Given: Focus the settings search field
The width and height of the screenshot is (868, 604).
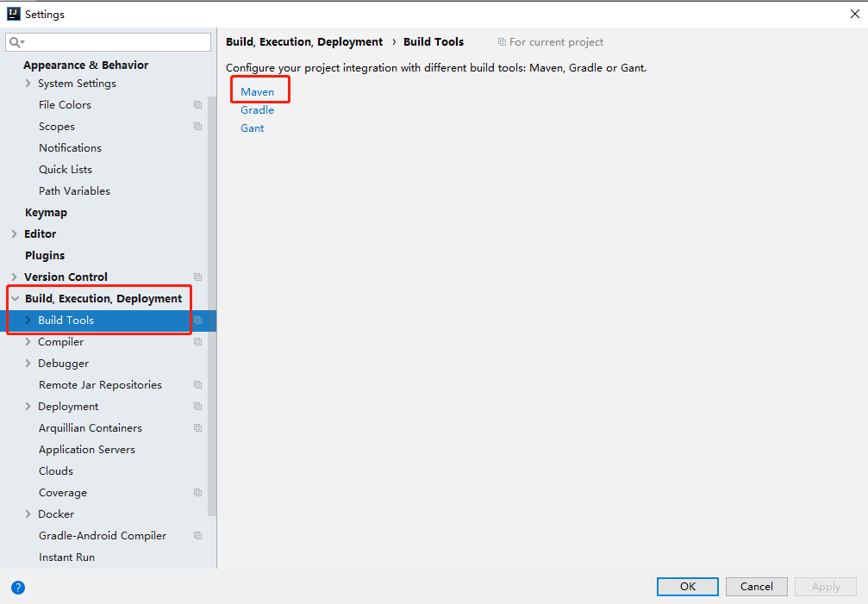Looking at the screenshot, I should coord(108,42).
